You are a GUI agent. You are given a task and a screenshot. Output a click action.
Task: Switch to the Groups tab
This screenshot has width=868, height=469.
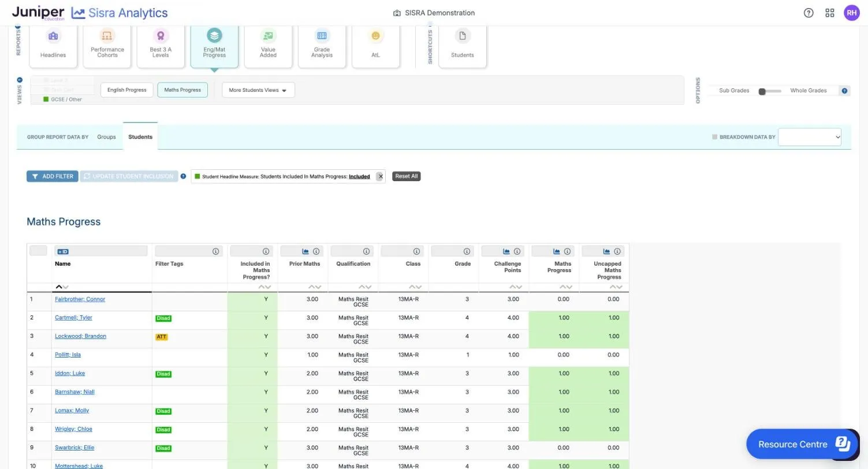point(106,137)
